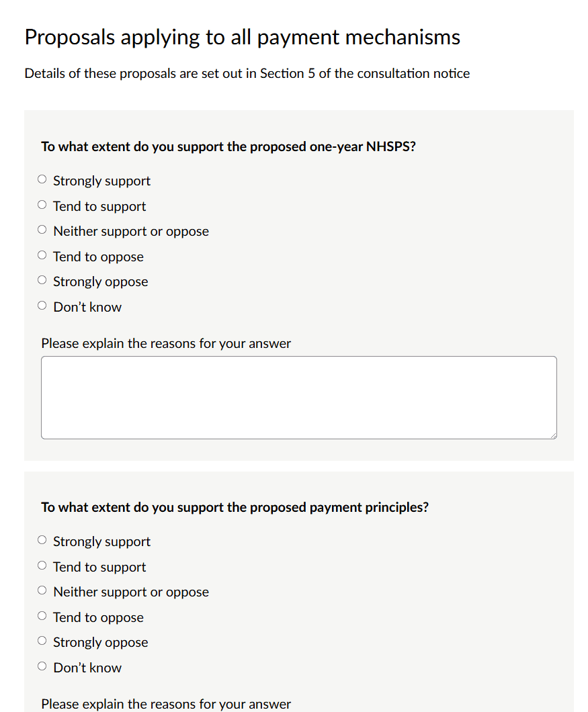This screenshot has width=588, height=712.
Task: Select Strongly support for payment principles
Action: point(42,541)
